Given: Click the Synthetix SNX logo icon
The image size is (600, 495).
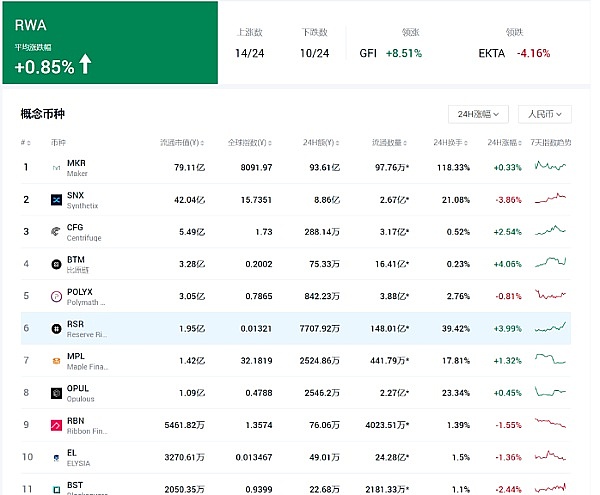Looking at the screenshot, I should click(56, 200).
